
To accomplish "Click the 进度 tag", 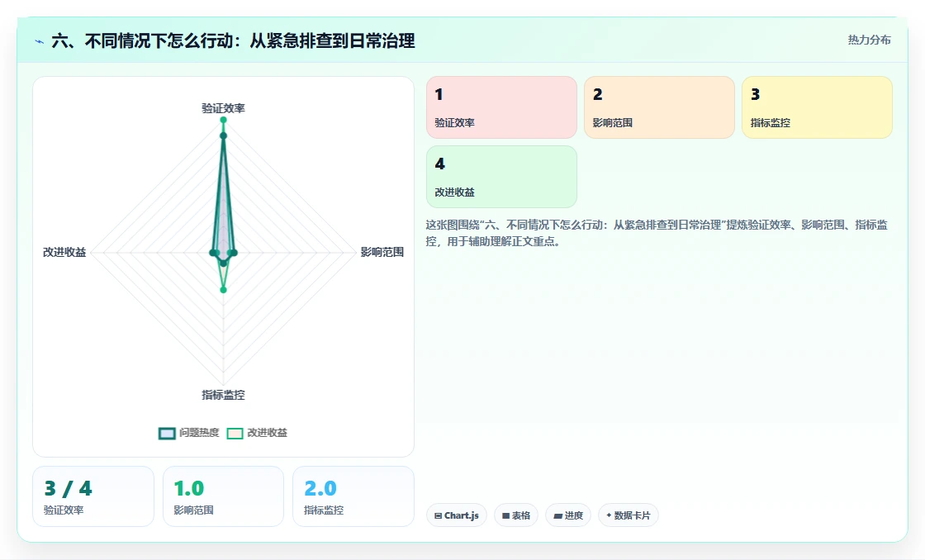I will coord(568,515).
